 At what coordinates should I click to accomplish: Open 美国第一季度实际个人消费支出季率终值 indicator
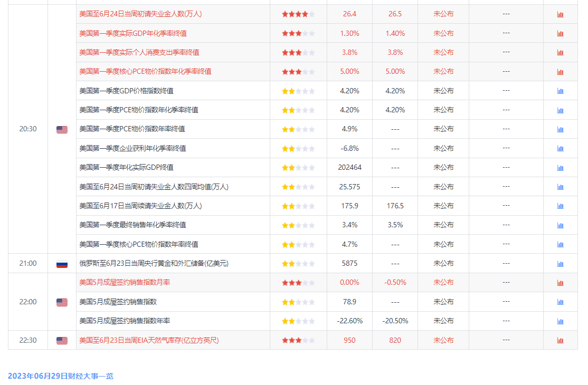pos(139,52)
